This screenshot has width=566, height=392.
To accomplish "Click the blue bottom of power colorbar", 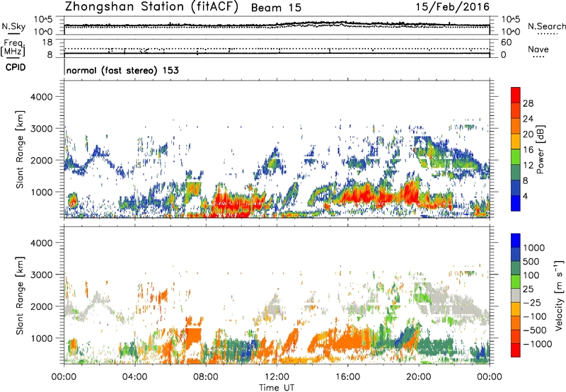I will (516, 203).
